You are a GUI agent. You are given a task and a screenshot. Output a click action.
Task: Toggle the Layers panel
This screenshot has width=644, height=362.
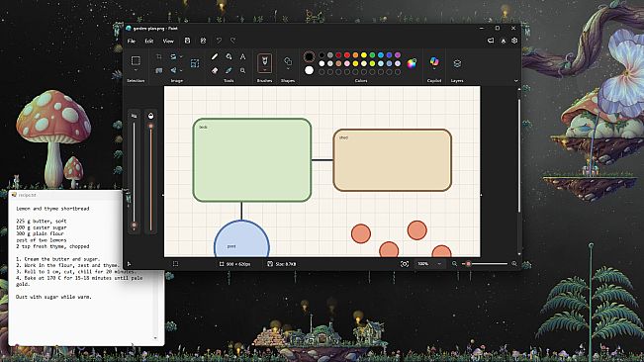[x=457, y=63]
